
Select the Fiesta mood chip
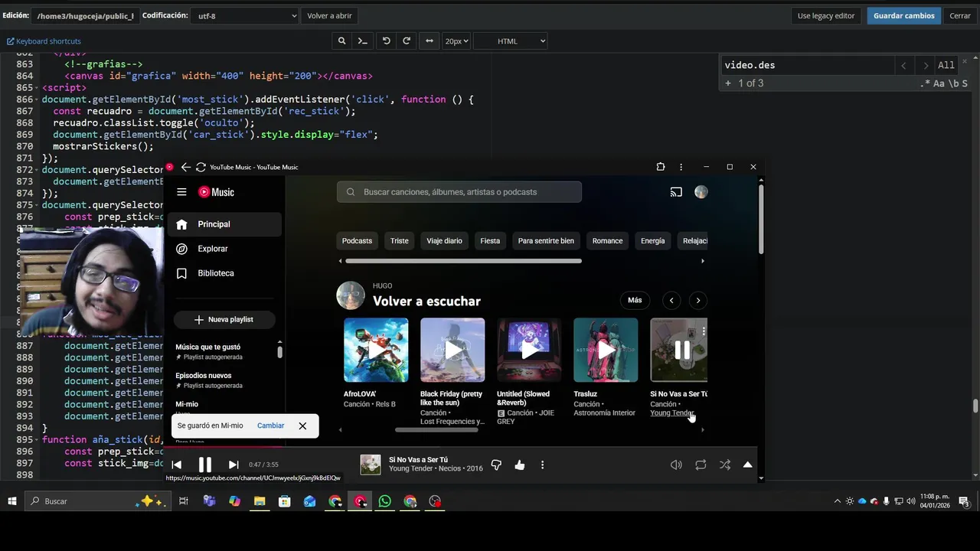pos(490,241)
